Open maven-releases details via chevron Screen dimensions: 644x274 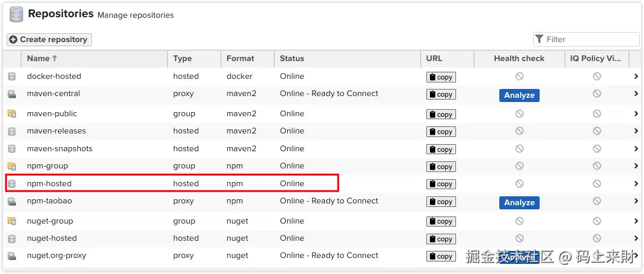click(636, 131)
